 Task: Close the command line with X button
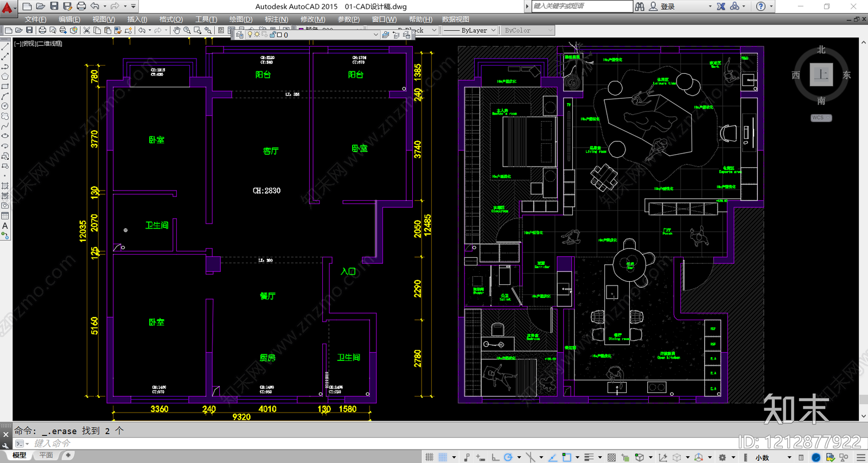pos(5,434)
